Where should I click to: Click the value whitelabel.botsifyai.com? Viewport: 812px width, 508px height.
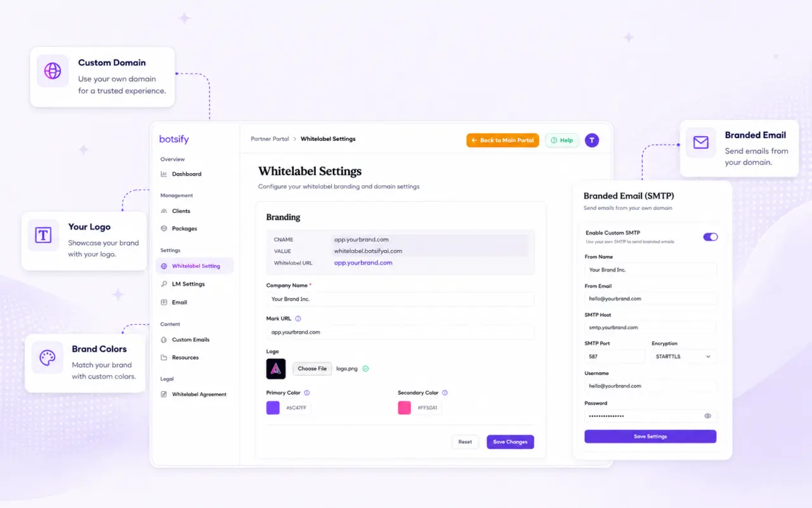(x=369, y=251)
